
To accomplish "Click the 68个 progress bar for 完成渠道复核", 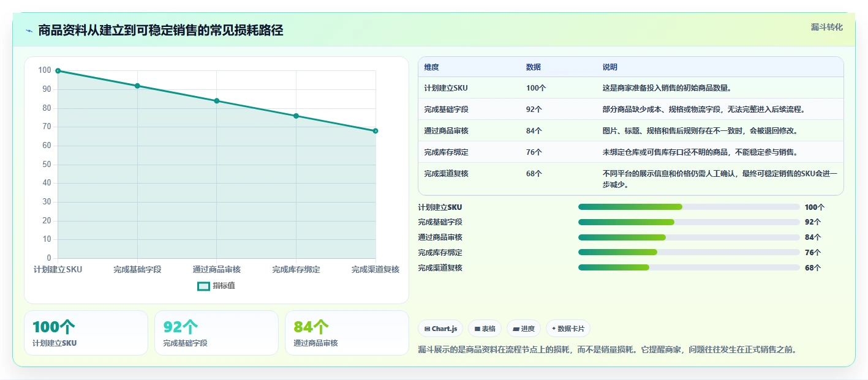I will (689, 267).
